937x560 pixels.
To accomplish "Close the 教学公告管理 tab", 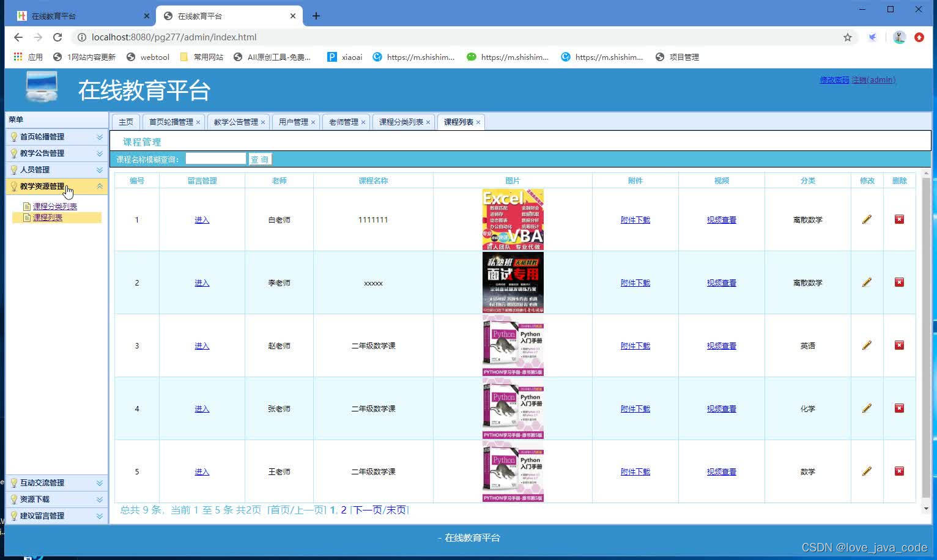I will click(263, 122).
